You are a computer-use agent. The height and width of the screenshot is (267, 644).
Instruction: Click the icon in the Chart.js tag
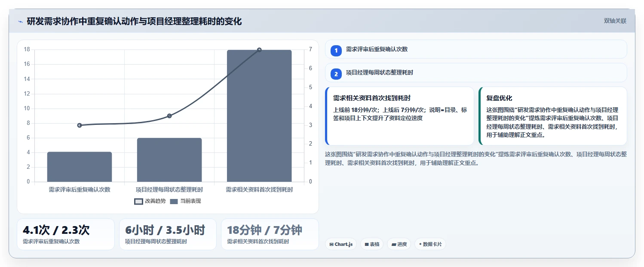pyautogui.click(x=331, y=245)
